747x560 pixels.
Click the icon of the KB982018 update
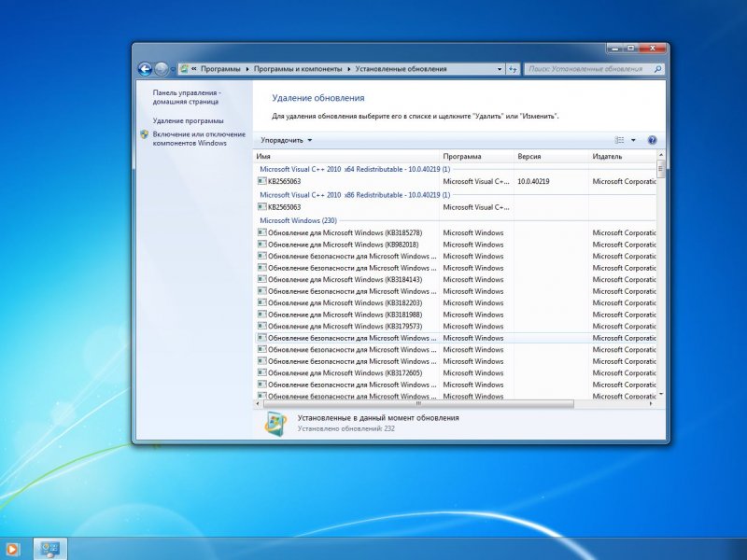[262, 245]
